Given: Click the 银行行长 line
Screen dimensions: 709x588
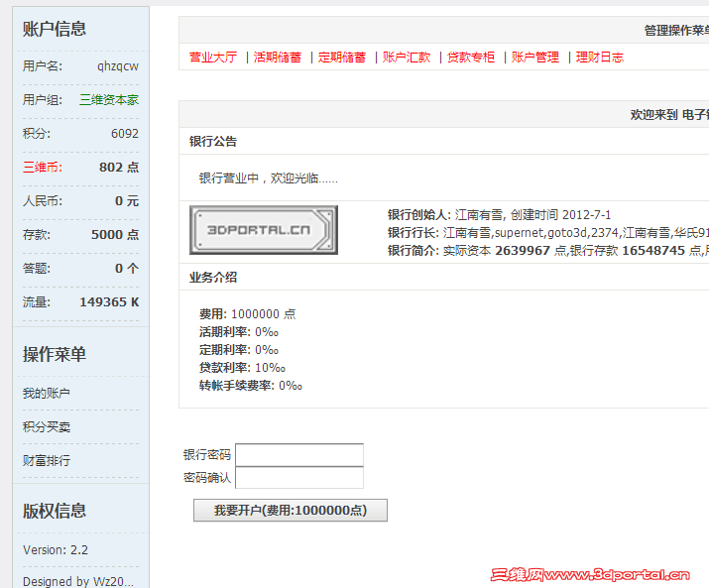Looking at the screenshot, I should (548, 232).
